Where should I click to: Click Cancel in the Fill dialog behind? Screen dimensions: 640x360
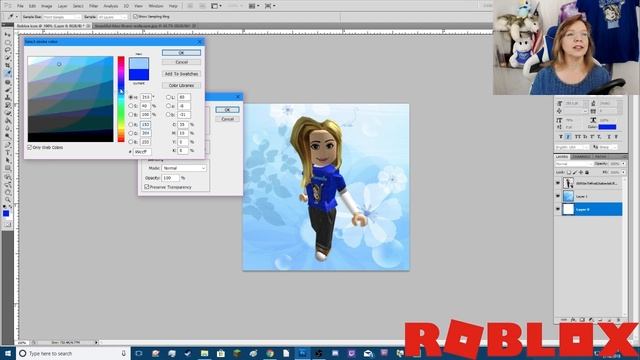[227, 119]
